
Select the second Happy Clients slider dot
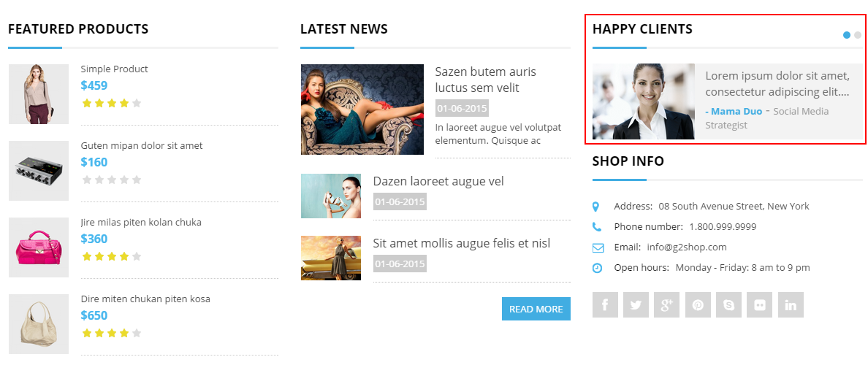[x=858, y=35]
